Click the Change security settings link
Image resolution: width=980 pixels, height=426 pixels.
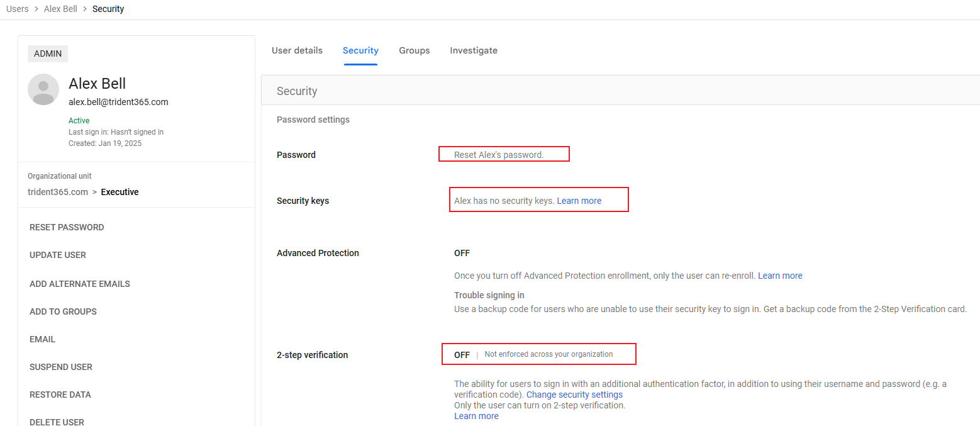(574, 395)
